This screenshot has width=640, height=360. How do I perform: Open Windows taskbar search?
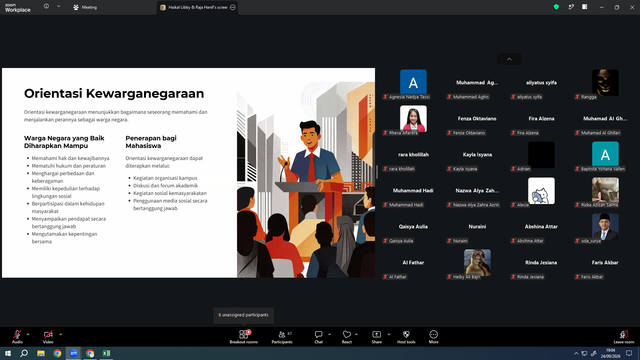tap(24, 353)
